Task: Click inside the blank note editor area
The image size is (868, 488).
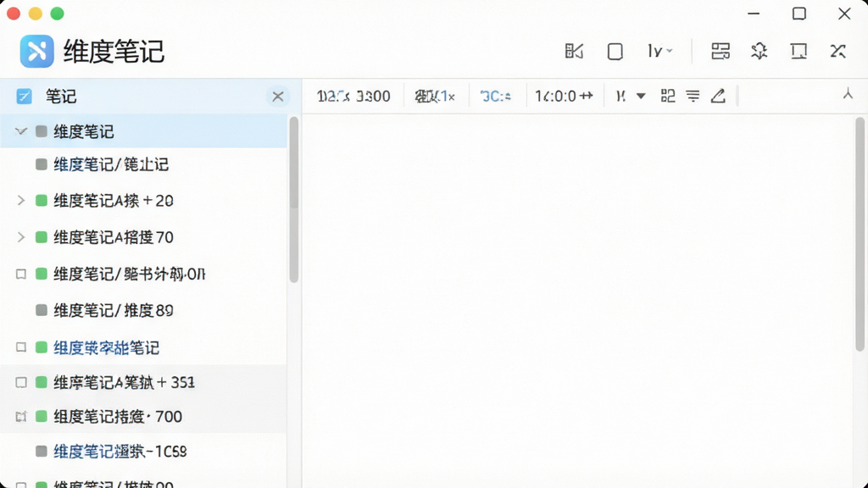Action: [578, 301]
